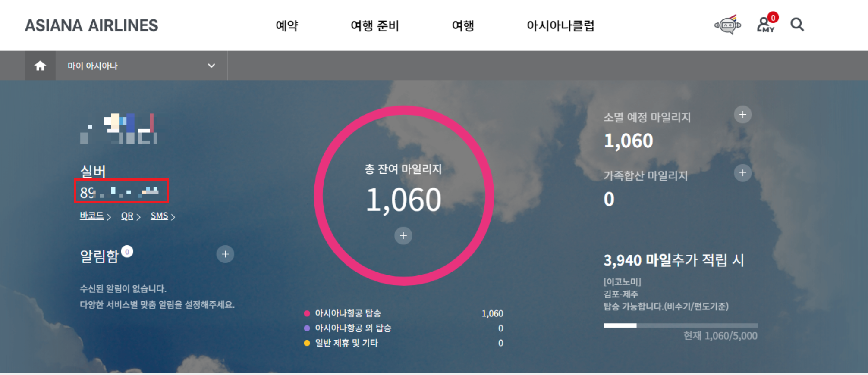Click the 3,940 마일추가 적립 시 text
Image resolution: width=868 pixels, height=375 pixels.
coord(673,260)
